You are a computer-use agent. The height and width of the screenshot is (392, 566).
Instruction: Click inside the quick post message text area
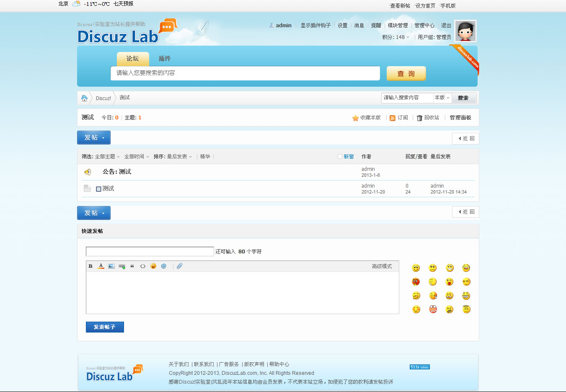coord(243,292)
